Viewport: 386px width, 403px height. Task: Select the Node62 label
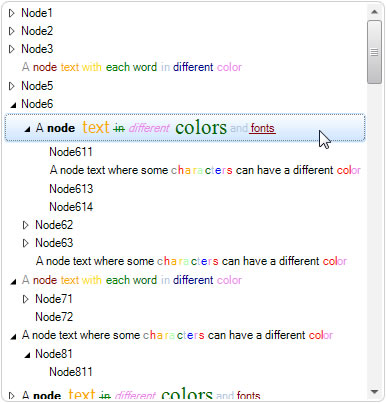pos(54,225)
